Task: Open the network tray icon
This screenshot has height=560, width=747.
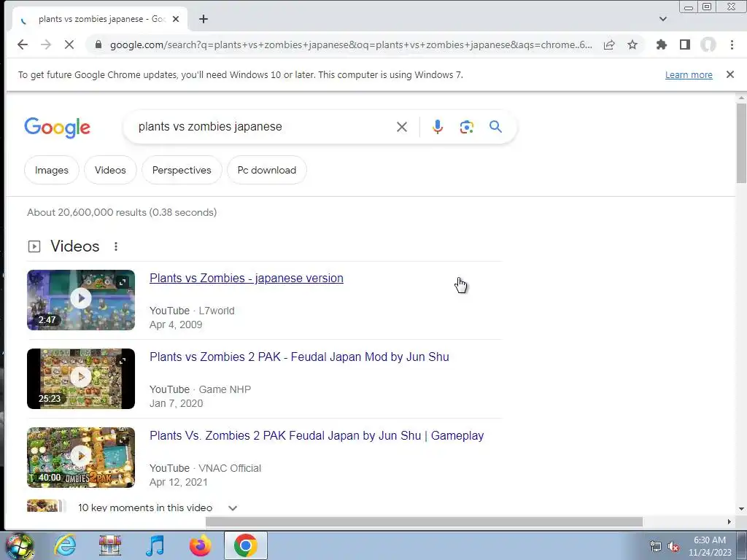Action: pyautogui.click(x=656, y=546)
